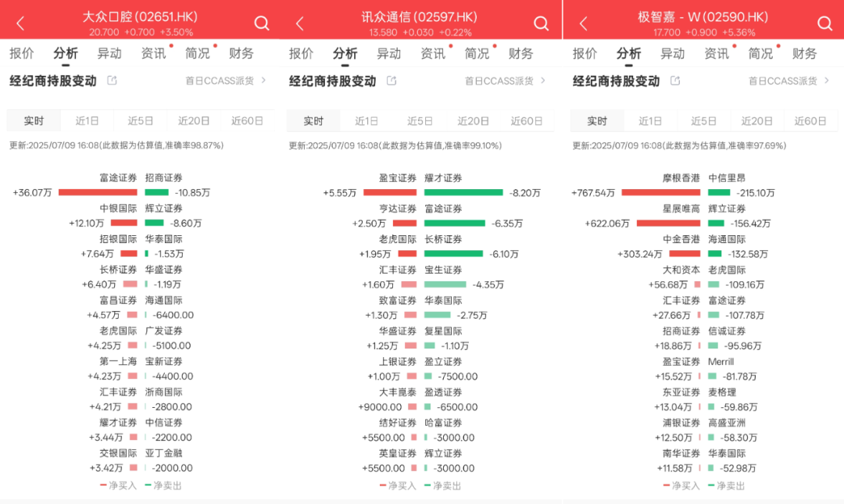Click 星展唯高 broker label

pos(681,209)
